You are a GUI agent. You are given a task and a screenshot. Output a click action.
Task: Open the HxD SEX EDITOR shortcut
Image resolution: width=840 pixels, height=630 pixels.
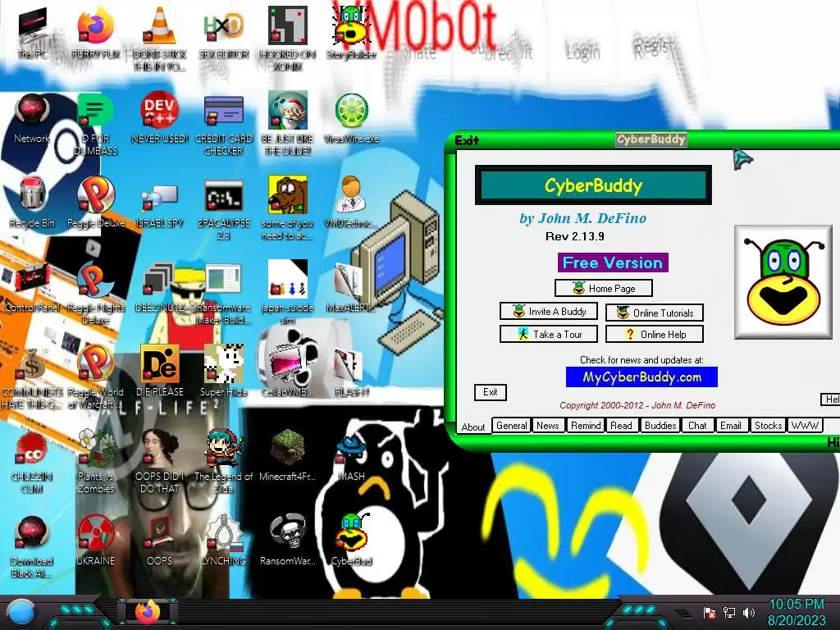(x=224, y=32)
